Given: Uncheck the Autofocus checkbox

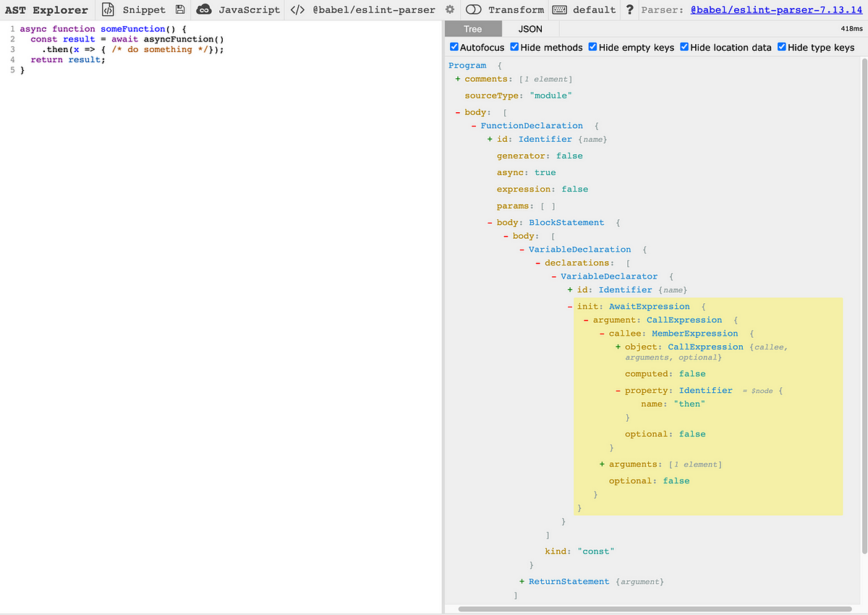Looking at the screenshot, I should (x=454, y=47).
